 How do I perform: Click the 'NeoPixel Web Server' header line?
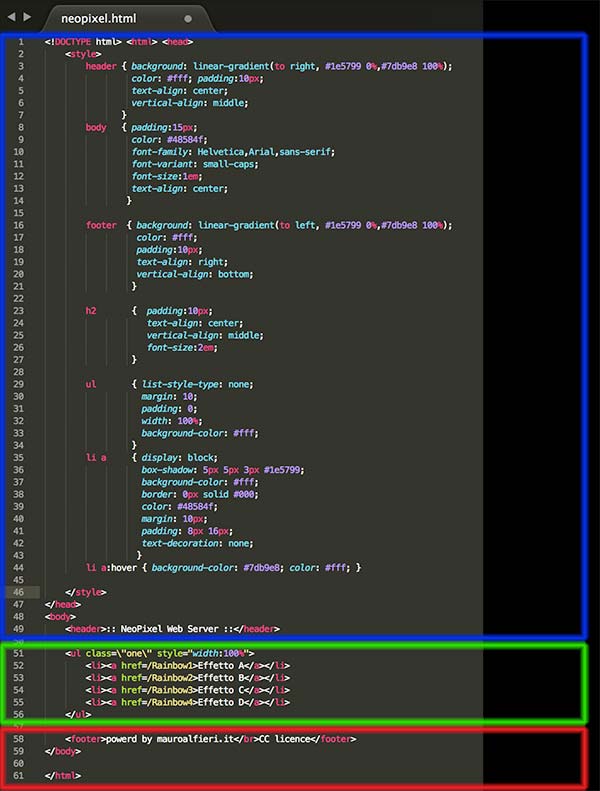coord(172,629)
